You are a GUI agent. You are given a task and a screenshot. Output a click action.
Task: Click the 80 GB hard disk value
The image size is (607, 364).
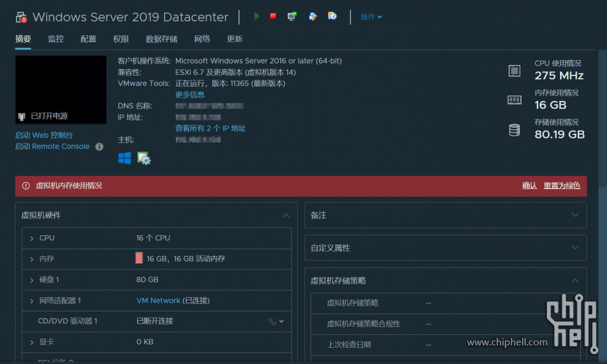coord(147,280)
